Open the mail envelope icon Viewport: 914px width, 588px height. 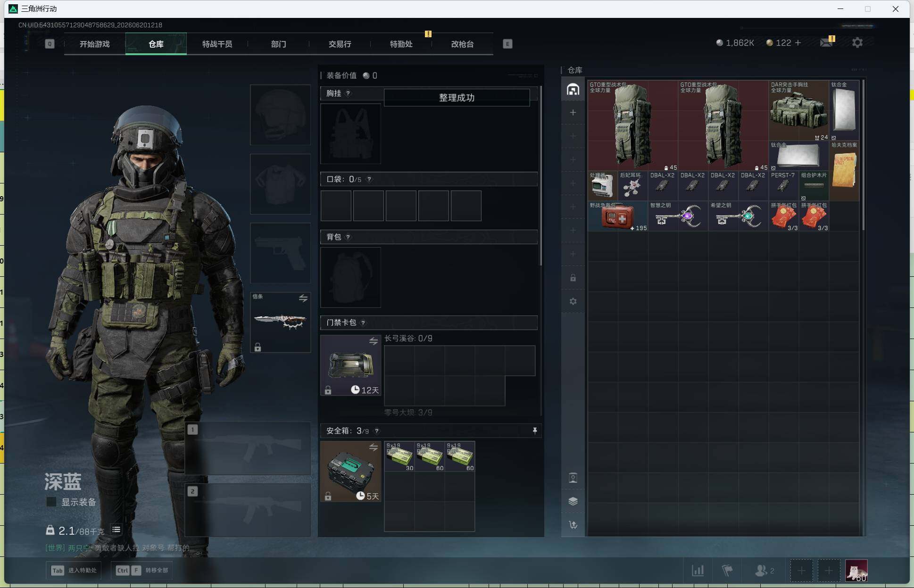[826, 42]
